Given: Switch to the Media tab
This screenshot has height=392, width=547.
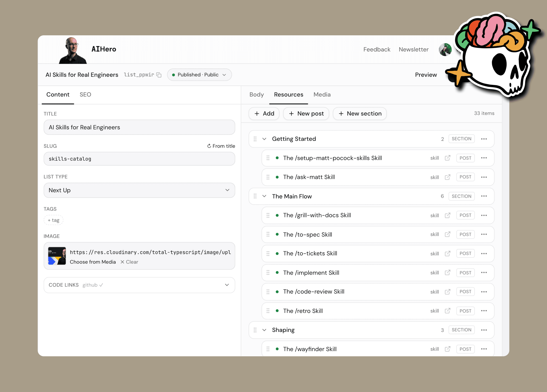Looking at the screenshot, I should coord(322,94).
